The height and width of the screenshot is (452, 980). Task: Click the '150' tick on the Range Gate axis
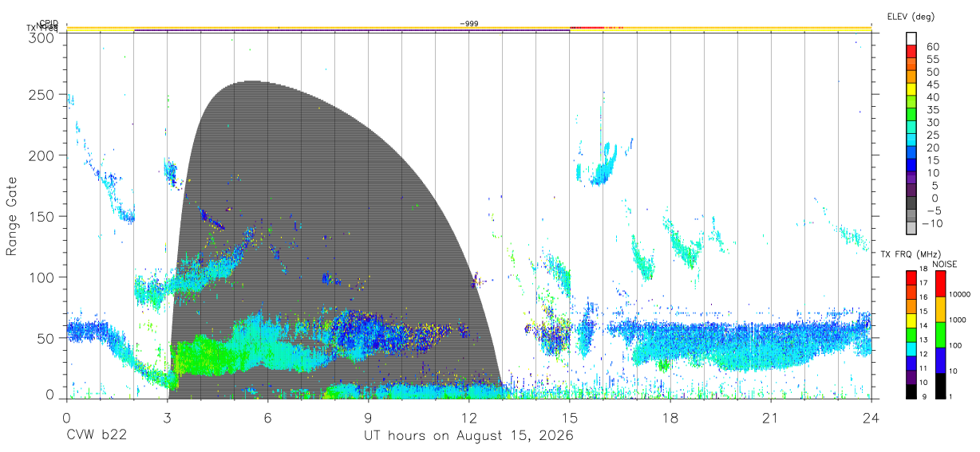pos(41,216)
